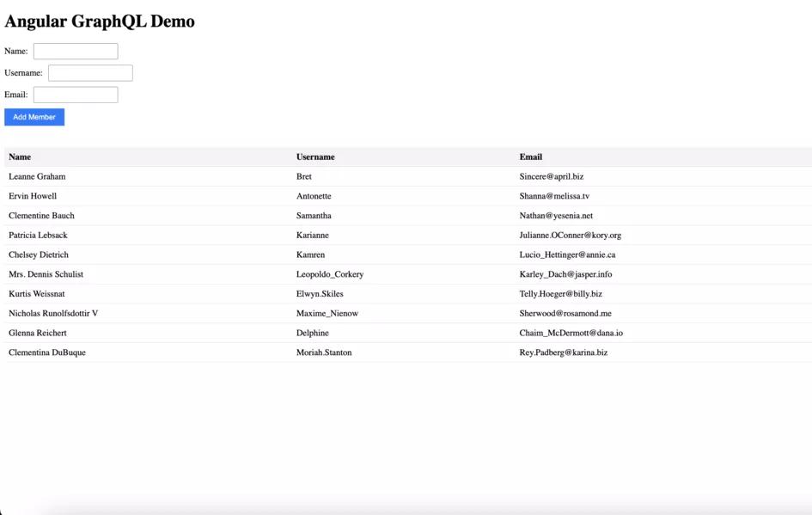The height and width of the screenshot is (515, 812).
Task: Select the Chelsey Dietrich name cell
Action: click(39, 254)
